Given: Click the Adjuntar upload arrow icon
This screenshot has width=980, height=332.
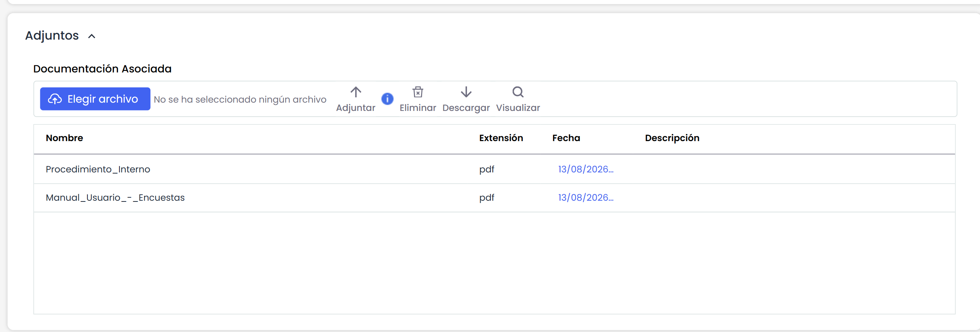Looking at the screenshot, I should [356, 92].
